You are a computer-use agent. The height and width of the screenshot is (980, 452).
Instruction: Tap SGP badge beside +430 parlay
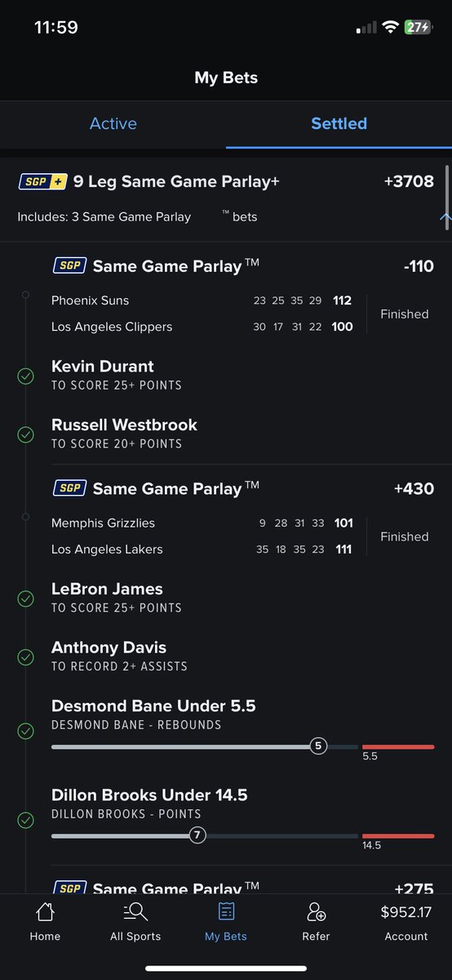click(69, 488)
